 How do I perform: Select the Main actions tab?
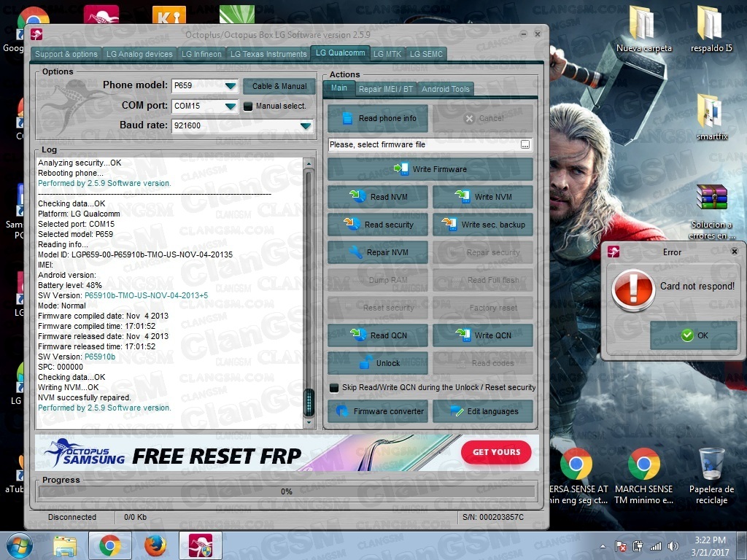338,88
